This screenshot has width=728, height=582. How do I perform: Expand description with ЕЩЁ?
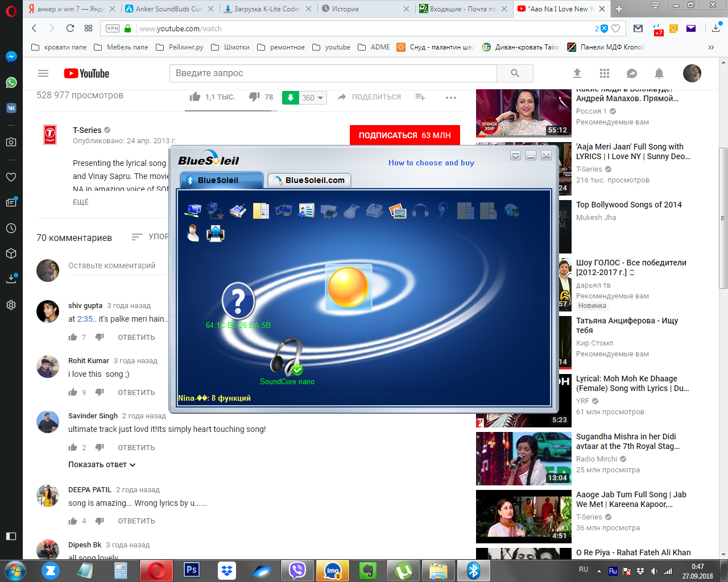click(81, 202)
